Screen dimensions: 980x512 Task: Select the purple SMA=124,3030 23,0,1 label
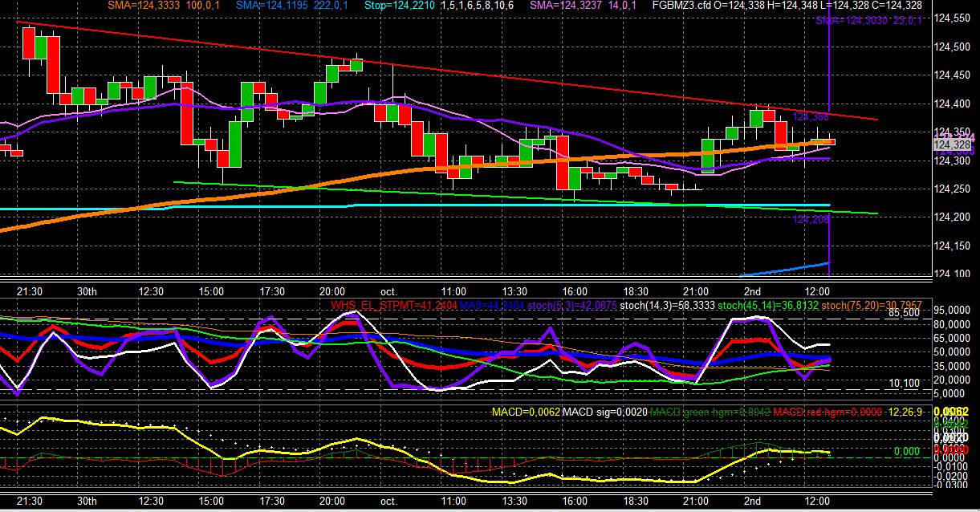pyautogui.click(x=868, y=20)
